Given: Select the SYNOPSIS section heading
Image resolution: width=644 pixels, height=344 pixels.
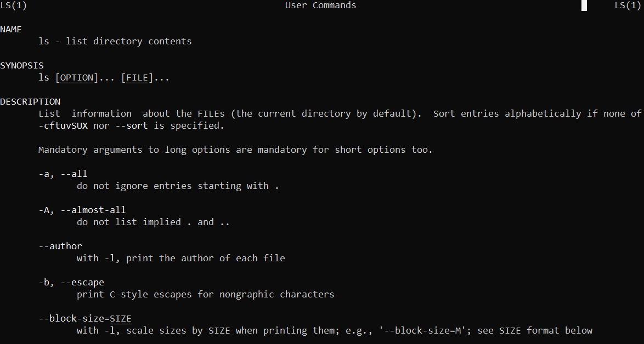Looking at the screenshot, I should [x=22, y=66].
